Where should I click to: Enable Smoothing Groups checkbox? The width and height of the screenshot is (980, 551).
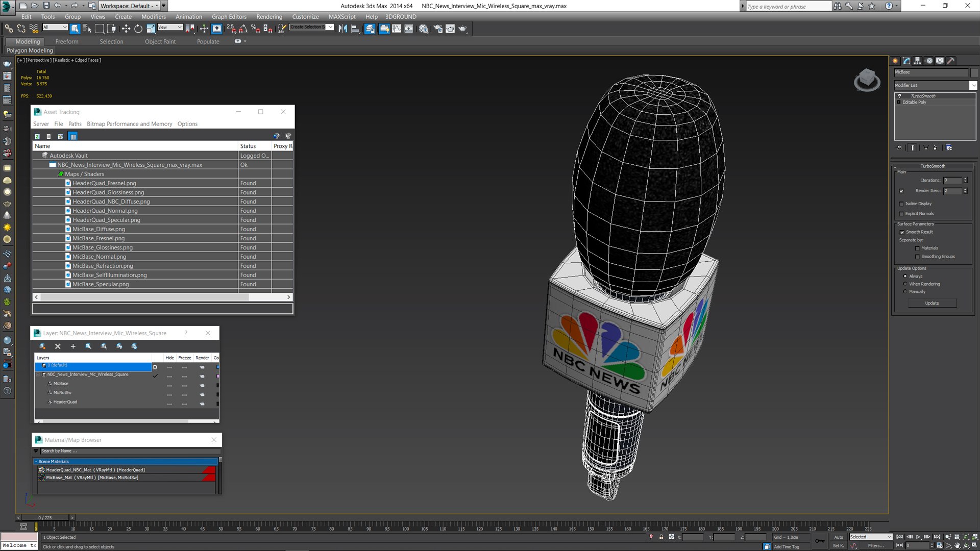[917, 257]
